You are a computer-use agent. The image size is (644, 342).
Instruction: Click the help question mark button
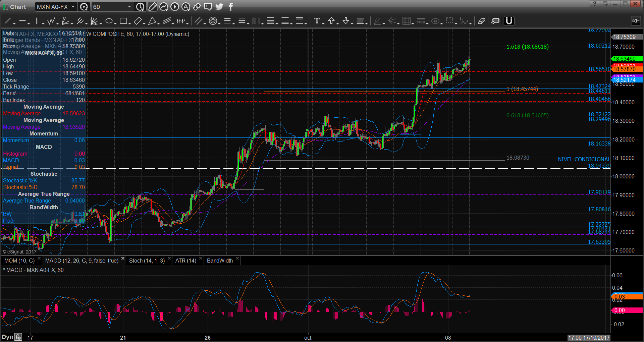[594, 4]
